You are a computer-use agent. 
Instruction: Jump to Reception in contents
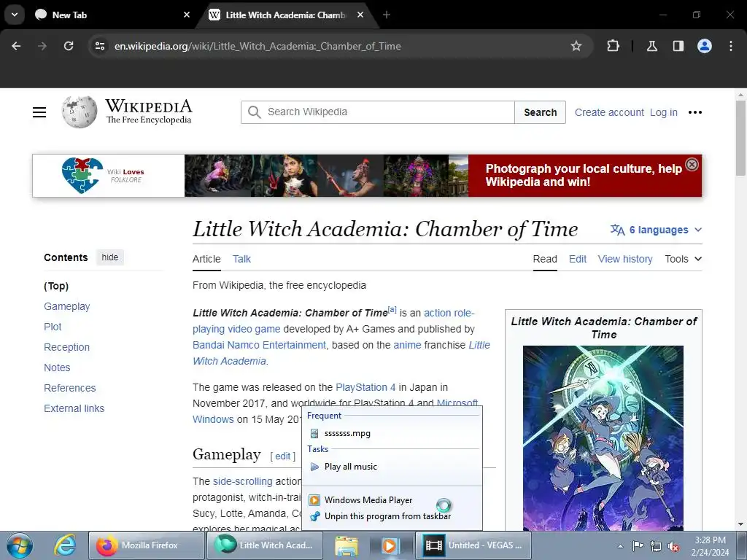pyautogui.click(x=66, y=348)
